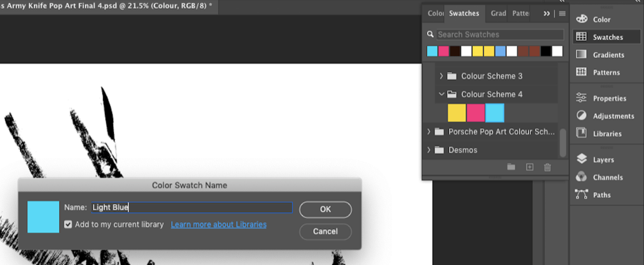Open the Gradients panel icon
Screen dimensions: 644x265
click(x=581, y=55)
